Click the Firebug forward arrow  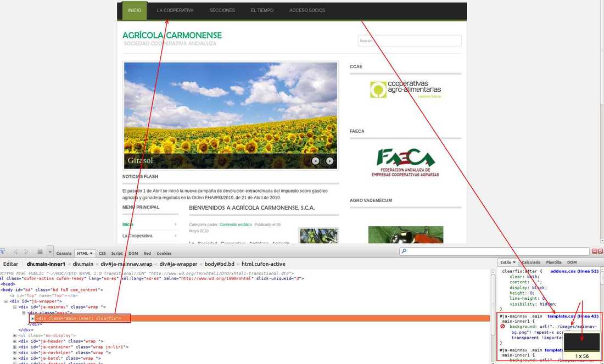click(x=26, y=252)
